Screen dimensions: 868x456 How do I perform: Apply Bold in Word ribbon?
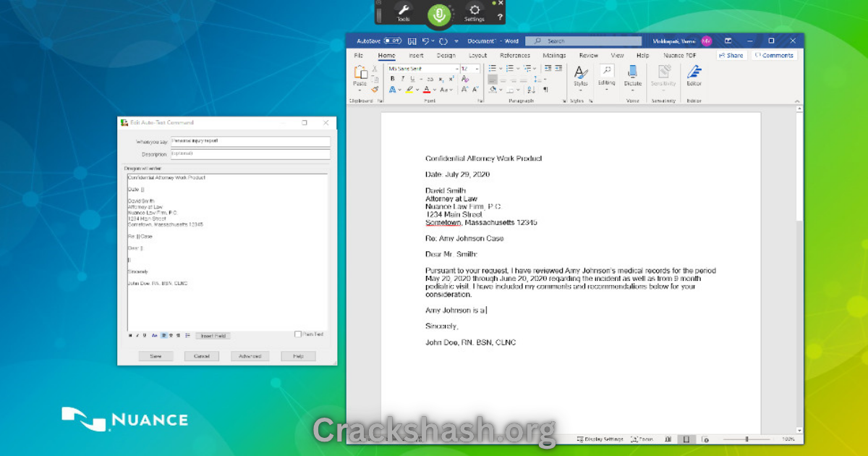(393, 79)
